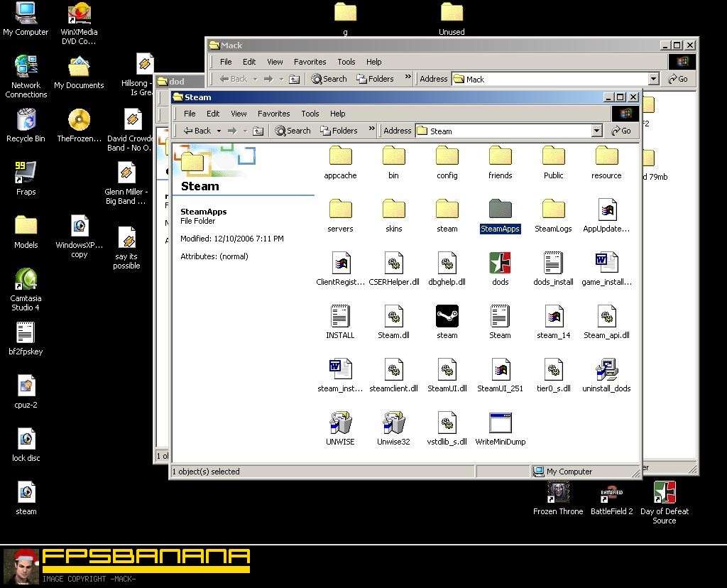Open the black steam application icon
Image resolution: width=727 pixels, height=588 pixels.
(x=447, y=317)
